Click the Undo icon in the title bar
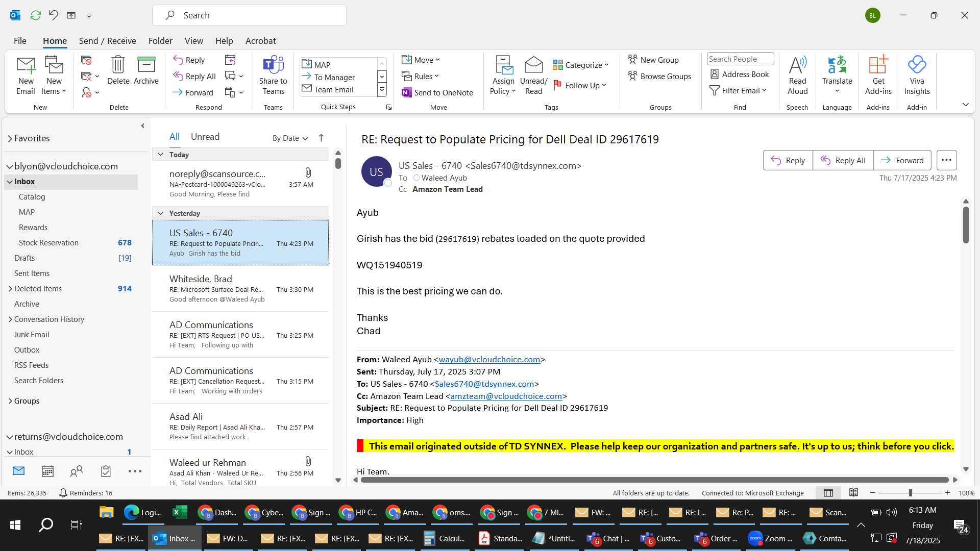This screenshot has width=980, height=551. (x=53, y=15)
